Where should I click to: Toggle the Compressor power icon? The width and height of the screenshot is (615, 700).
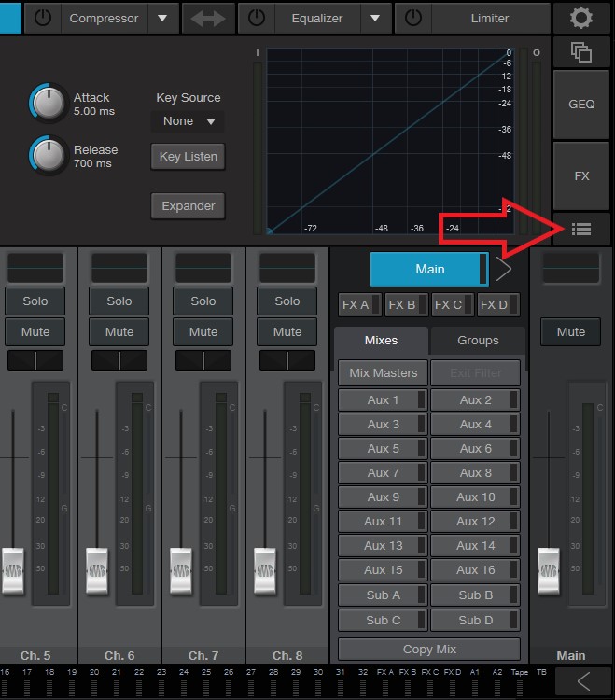tap(43, 19)
